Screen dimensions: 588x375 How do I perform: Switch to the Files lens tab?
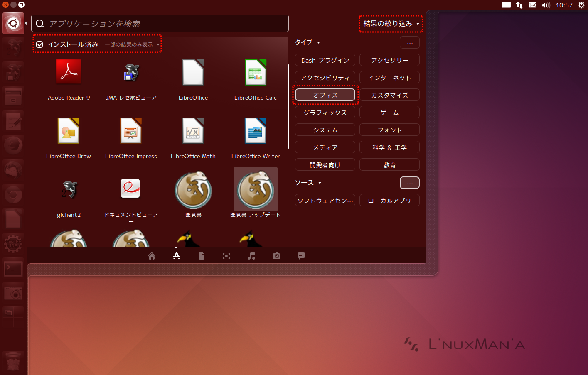[x=202, y=256]
